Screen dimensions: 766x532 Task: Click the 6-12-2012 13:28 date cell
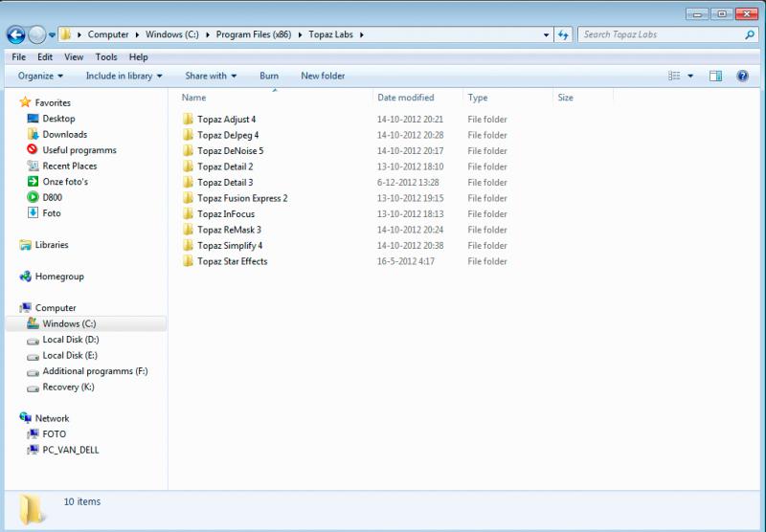click(408, 182)
